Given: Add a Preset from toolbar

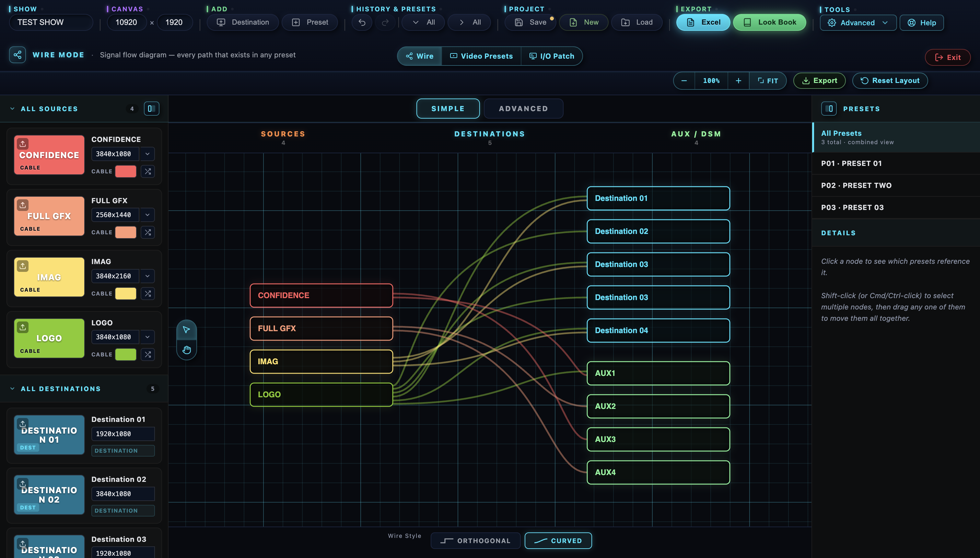Looking at the screenshot, I should pos(310,22).
